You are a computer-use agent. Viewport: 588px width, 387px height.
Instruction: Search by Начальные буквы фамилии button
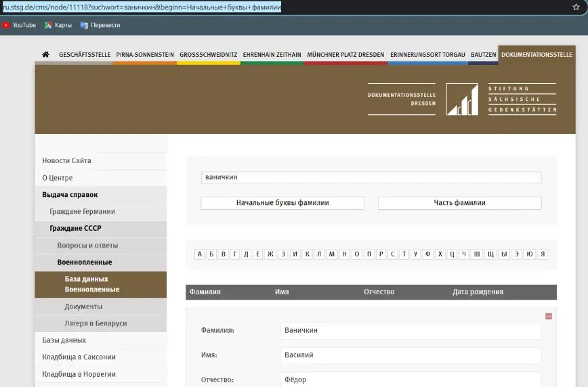pyautogui.click(x=282, y=203)
